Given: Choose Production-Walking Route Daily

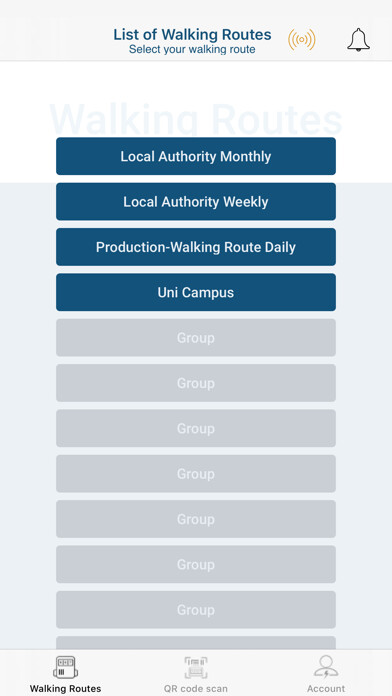Looking at the screenshot, I should [x=196, y=247].
